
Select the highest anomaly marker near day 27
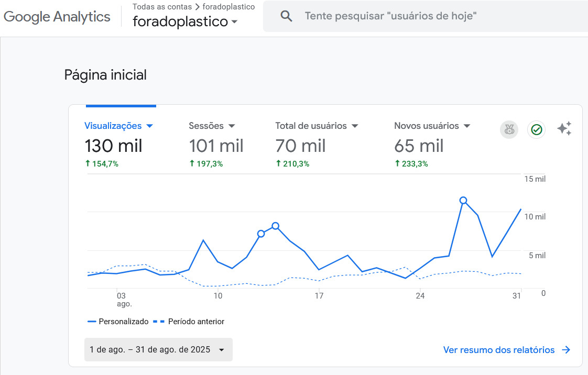point(463,201)
